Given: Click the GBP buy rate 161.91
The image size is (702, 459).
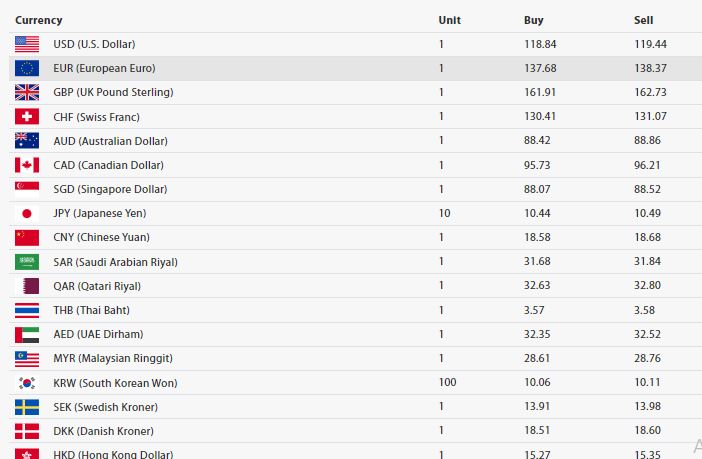Looking at the screenshot, I should 540,92.
